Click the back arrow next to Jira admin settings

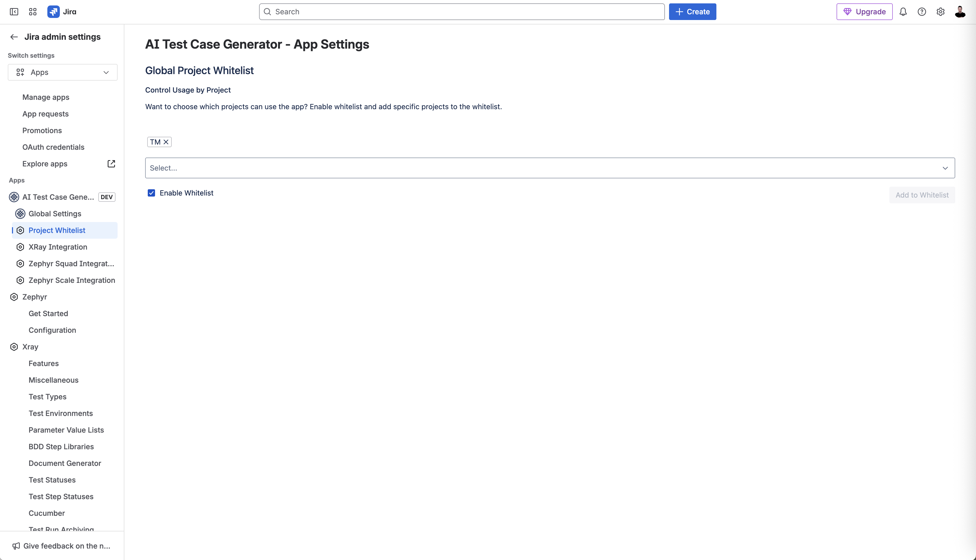tap(14, 37)
